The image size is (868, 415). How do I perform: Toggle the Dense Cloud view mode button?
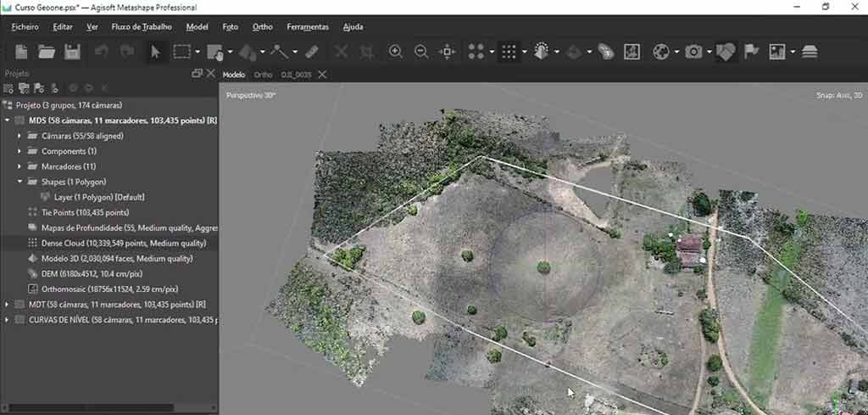pyautogui.click(x=508, y=52)
